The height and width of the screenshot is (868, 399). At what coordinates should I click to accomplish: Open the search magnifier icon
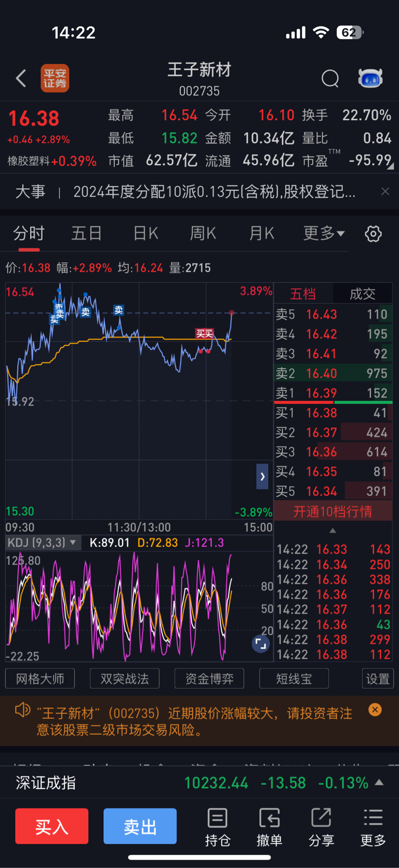click(x=330, y=79)
